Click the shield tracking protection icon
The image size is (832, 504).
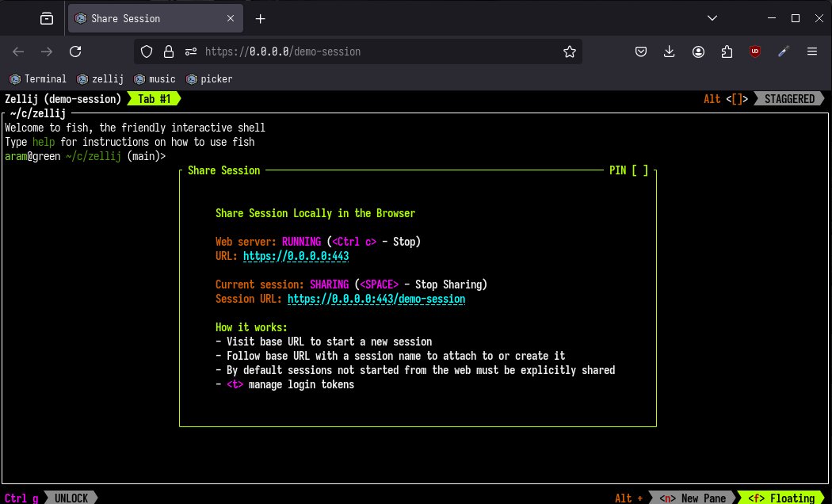click(x=147, y=52)
